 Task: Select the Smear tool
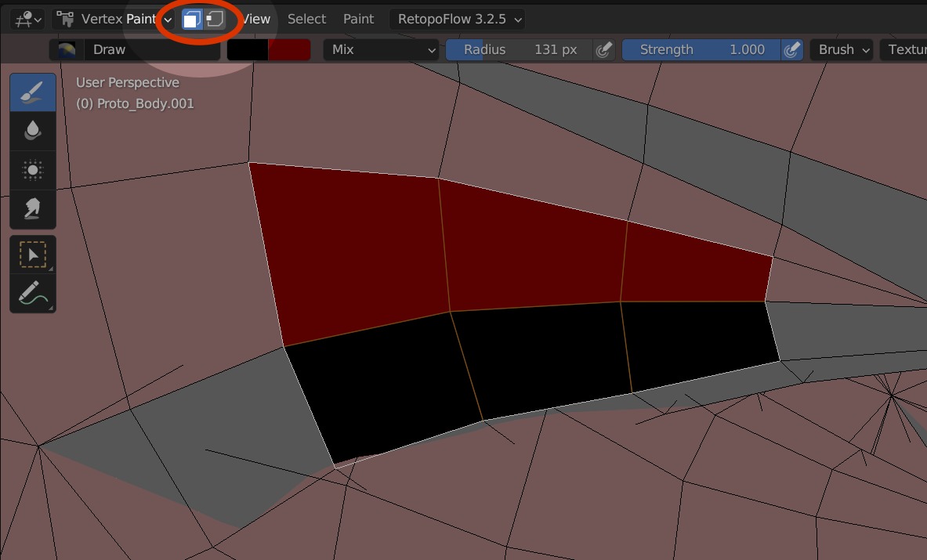(32, 208)
